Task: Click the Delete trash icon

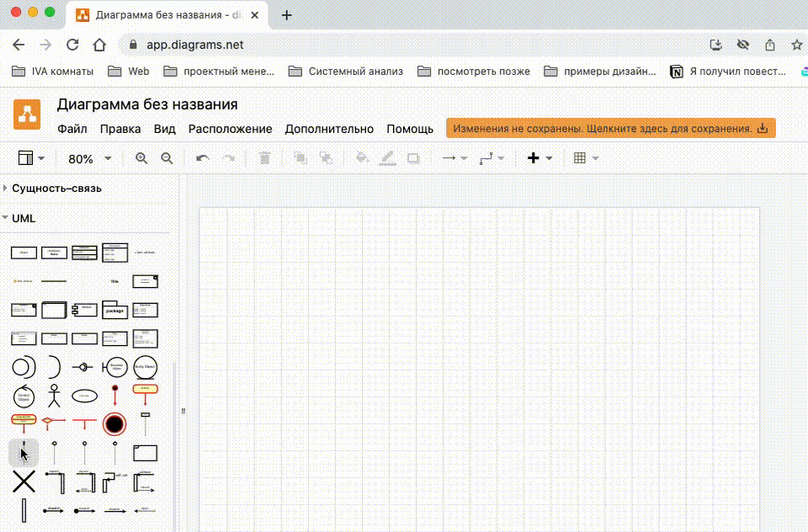Action: point(265,158)
